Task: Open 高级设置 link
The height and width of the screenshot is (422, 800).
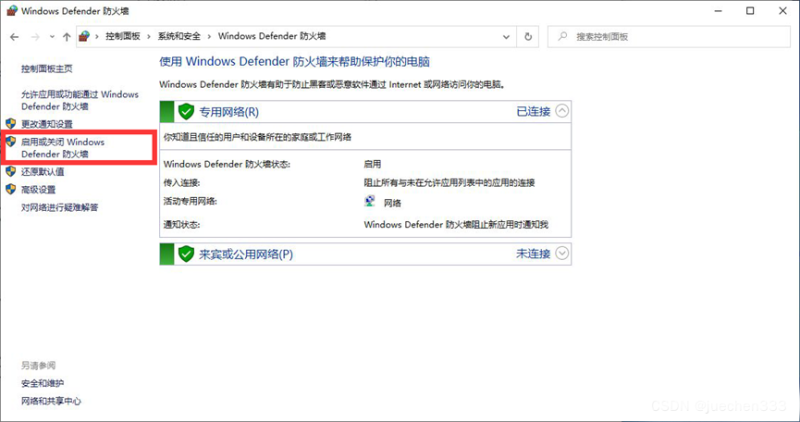Action: (x=38, y=190)
